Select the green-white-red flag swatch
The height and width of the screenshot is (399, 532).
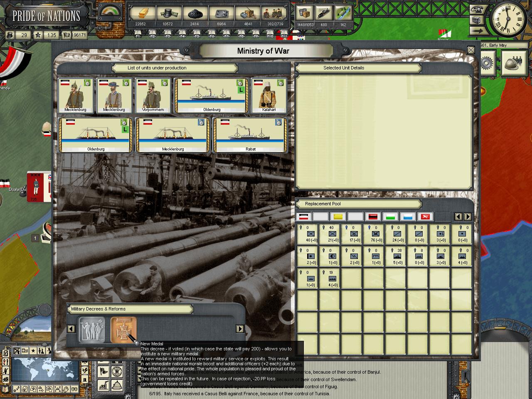390,217
